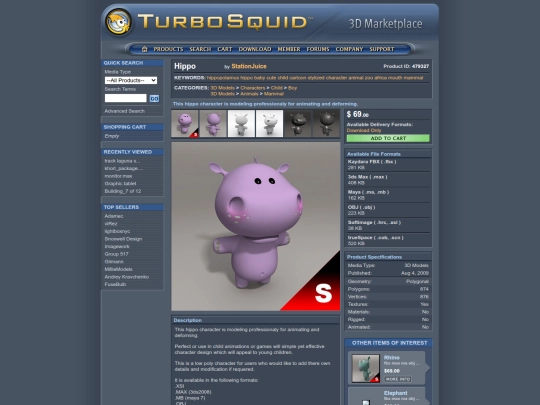Viewport: 540px width, 405px height.
Task: Open top seller 'MillieModels'
Action: point(118,269)
